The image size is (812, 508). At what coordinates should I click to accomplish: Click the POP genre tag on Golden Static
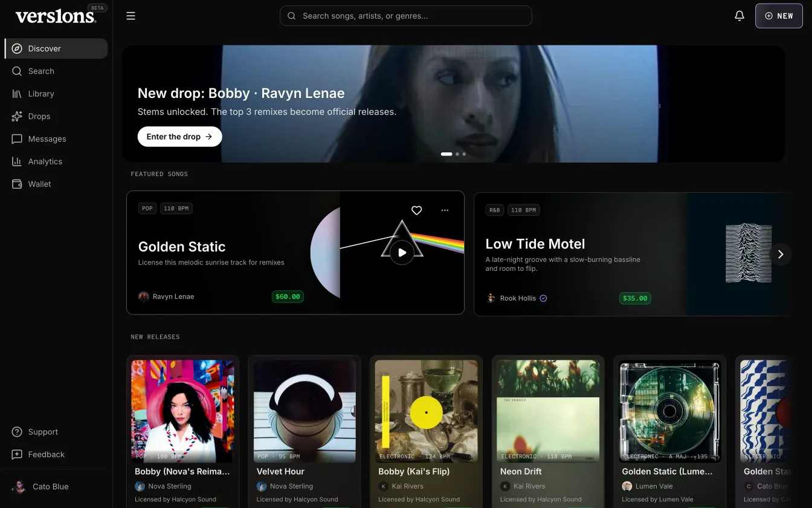[x=147, y=209]
